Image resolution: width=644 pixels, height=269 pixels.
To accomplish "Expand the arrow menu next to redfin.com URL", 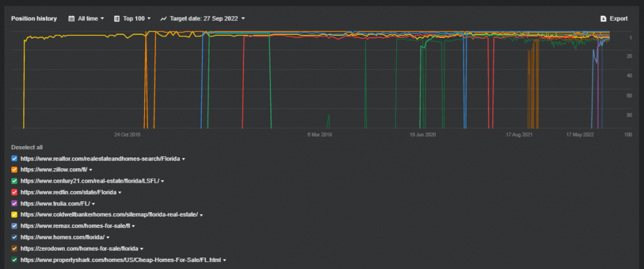I will coord(120,193).
